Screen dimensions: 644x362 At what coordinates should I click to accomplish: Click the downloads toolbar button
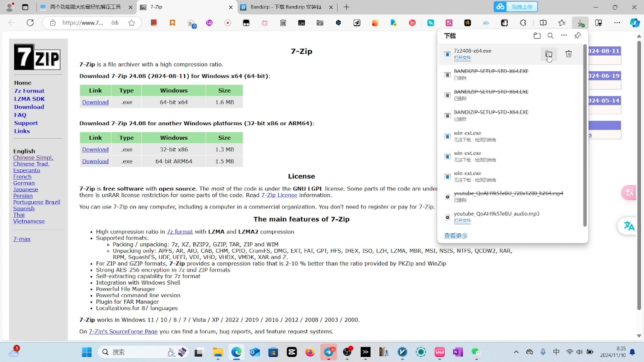pos(580,23)
